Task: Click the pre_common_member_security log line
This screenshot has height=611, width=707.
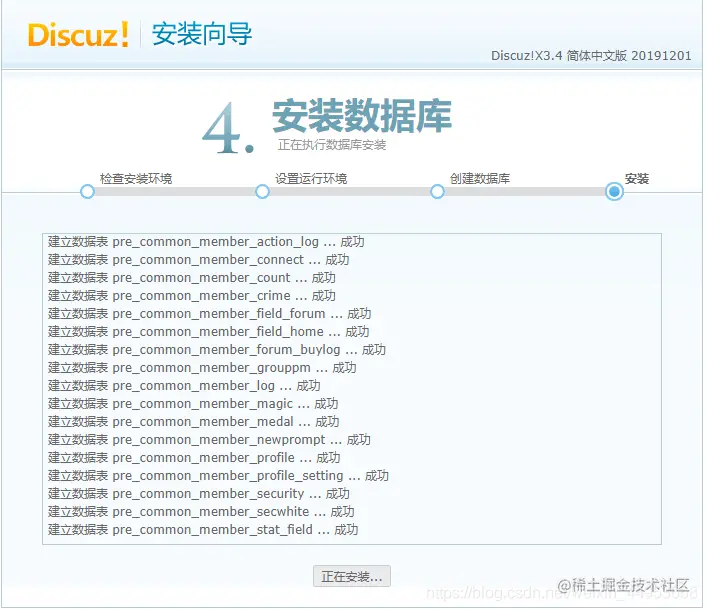Action: pos(200,496)
